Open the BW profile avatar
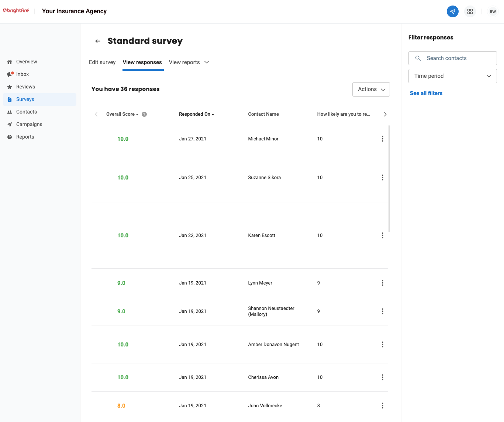Viewport: 504px width, 422px height. [493, 11]
